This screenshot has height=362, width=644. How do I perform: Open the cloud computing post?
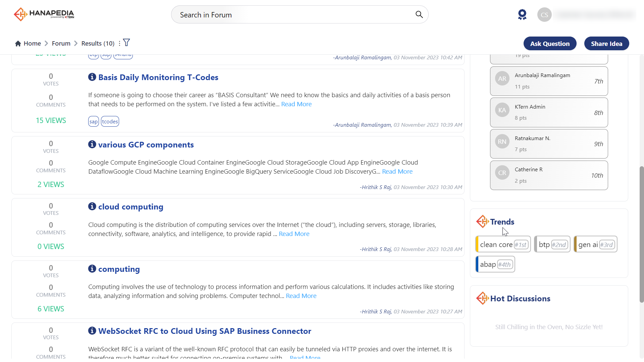131,207
